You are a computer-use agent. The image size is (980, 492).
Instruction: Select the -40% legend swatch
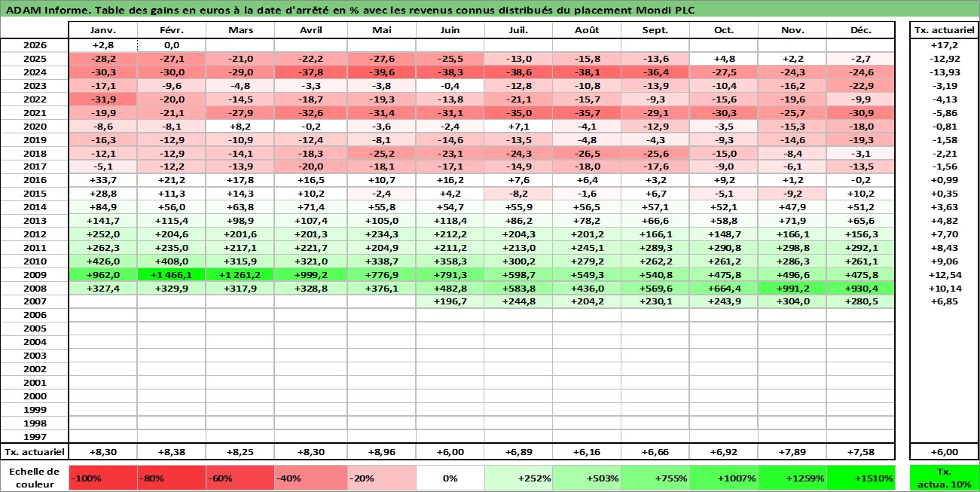(310, 478)
